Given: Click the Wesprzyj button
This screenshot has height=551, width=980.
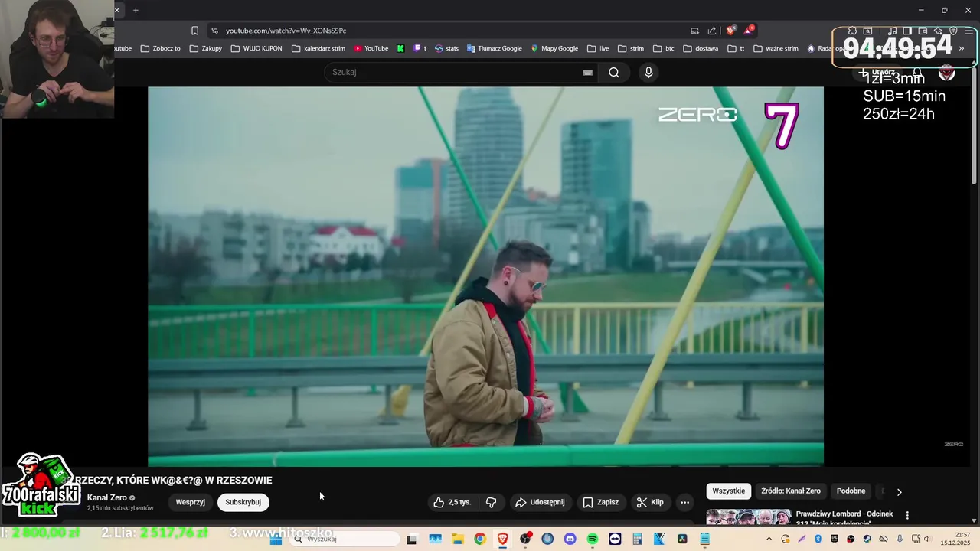Looking at the screenshot, I should coord(190,502).
